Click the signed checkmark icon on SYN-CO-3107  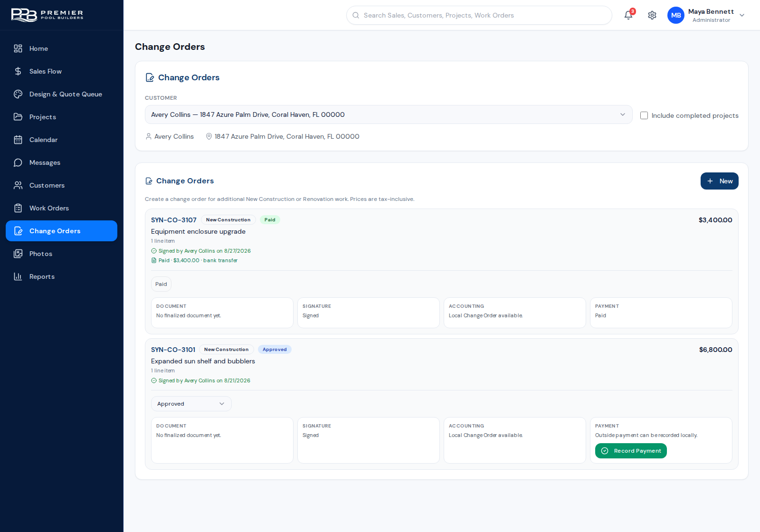pos(154,251)
